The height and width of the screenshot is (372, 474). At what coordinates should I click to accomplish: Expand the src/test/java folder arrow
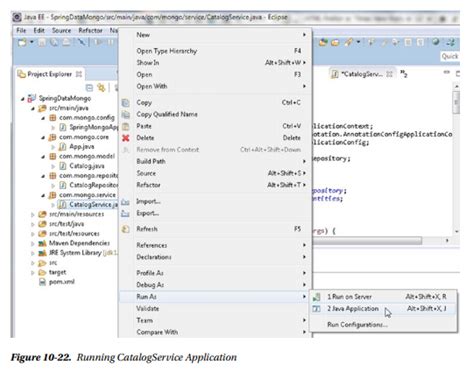click(x=33, y=224)
